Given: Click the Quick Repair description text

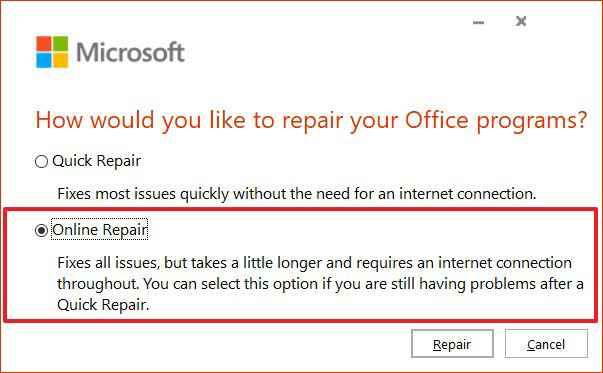Looking at the screenshot, I should [x=297, y=194].
